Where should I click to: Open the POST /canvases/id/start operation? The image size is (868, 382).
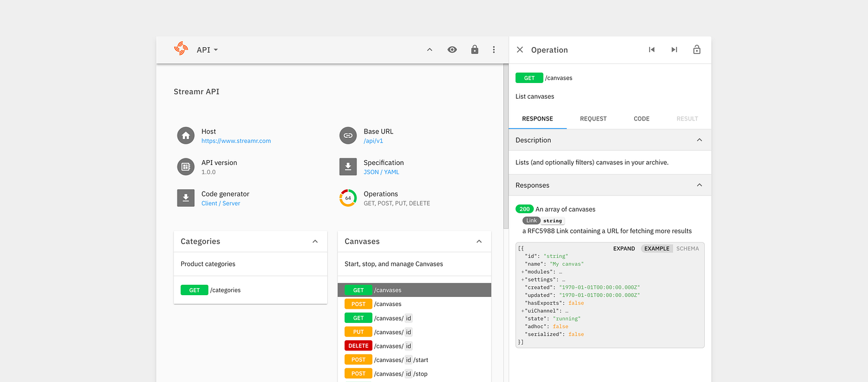(x=414, y=360)
